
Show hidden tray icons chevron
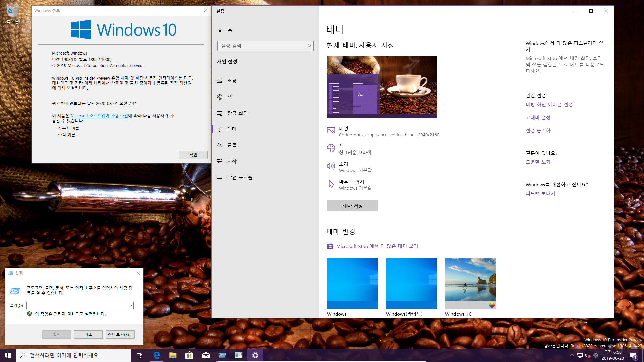(x=572, y=356)
